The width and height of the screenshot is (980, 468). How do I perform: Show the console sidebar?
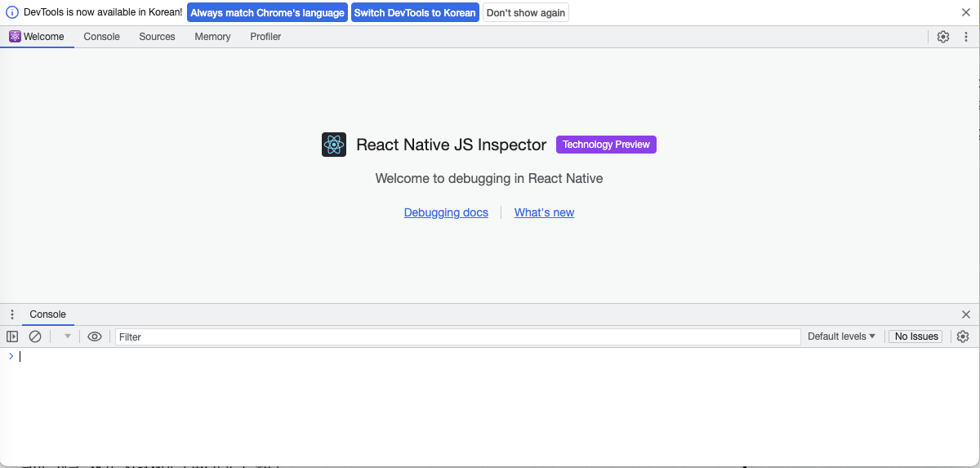point(12,337)
